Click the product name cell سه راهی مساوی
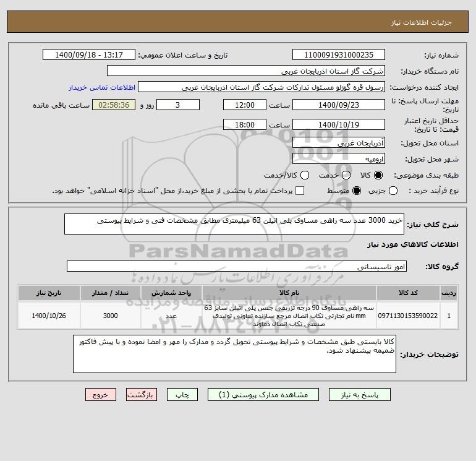476x461 pixels. point(289,316)
